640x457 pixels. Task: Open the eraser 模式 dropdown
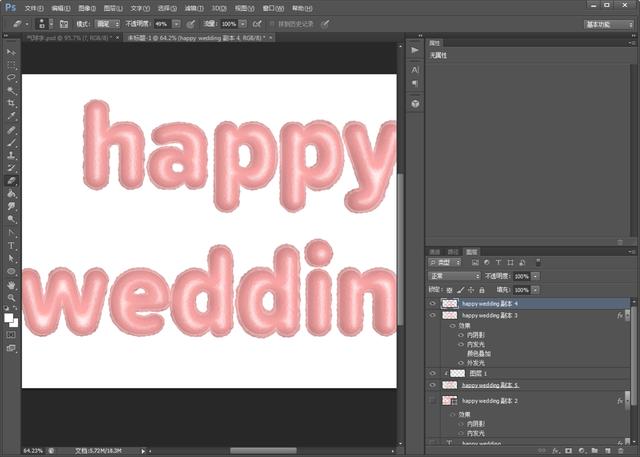coord(107,24)
